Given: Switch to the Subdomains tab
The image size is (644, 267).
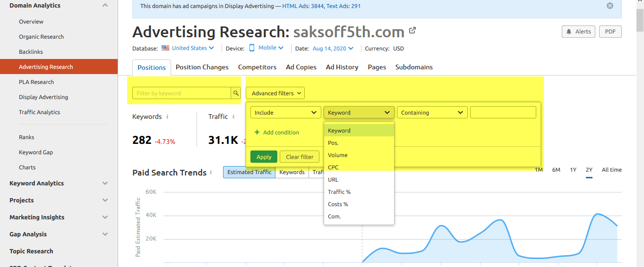Looking at the screenshot, I should (x=414, y=67).
